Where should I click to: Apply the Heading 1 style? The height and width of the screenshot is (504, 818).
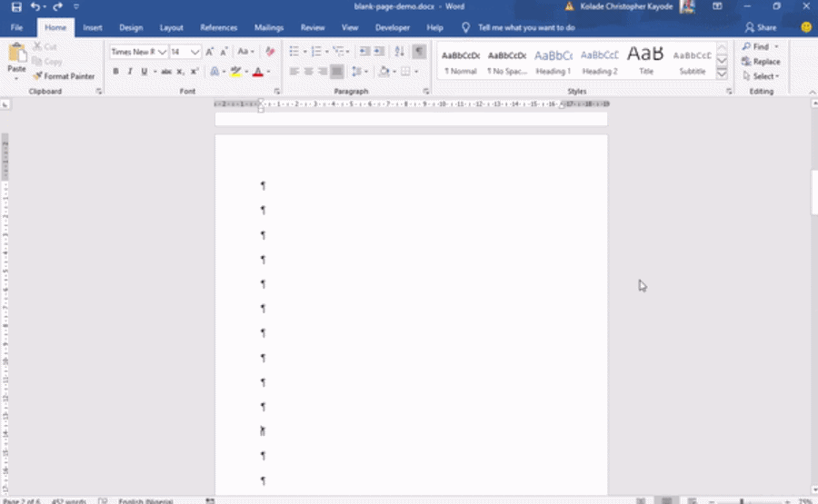click(554, 61)
